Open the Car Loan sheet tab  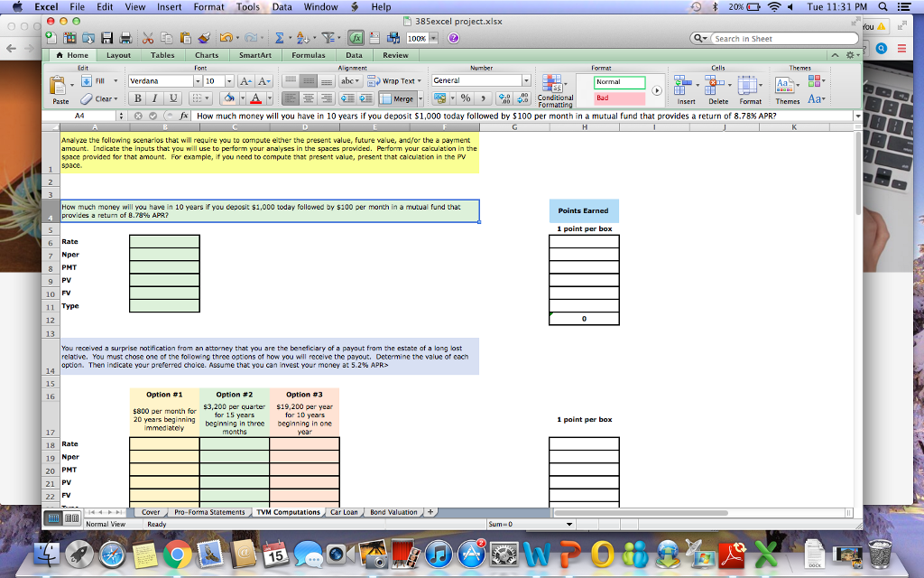[x=344, y=512]
